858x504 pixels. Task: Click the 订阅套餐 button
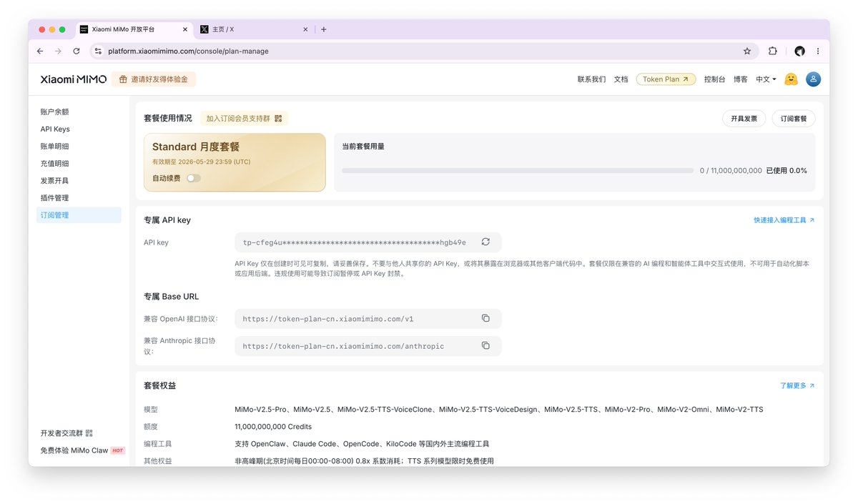point(794,119)
